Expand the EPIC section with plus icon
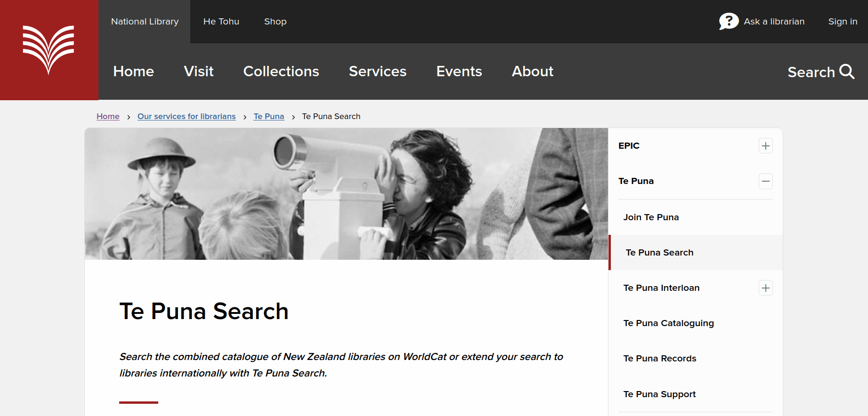 point(766,146)
